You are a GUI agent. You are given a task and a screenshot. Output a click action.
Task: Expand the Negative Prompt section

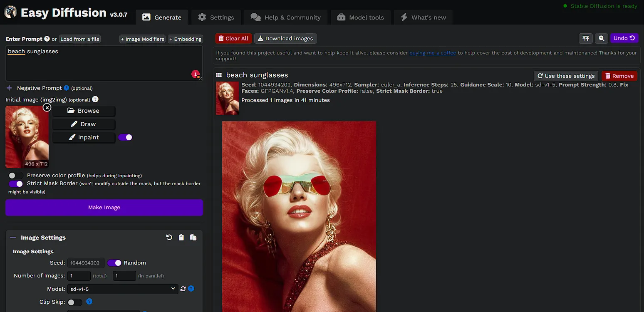[9, 88]
